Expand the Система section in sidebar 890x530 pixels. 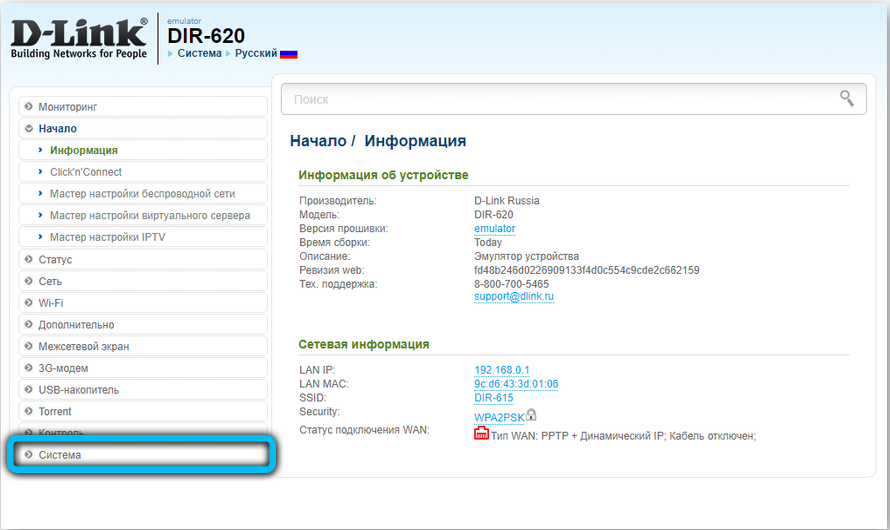point(60,455)
